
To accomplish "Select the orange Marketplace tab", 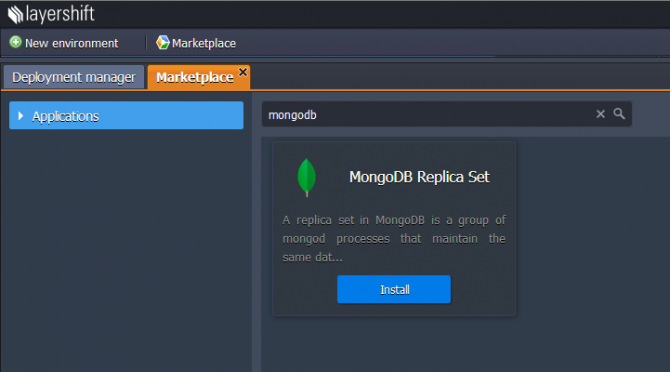I will 194,77.
